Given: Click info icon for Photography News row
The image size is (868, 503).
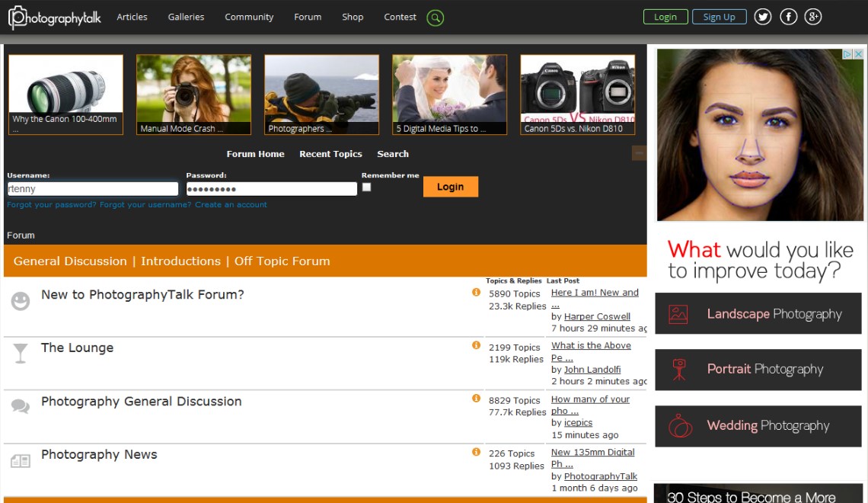Looking at the screenshot, I should point(476,451).
